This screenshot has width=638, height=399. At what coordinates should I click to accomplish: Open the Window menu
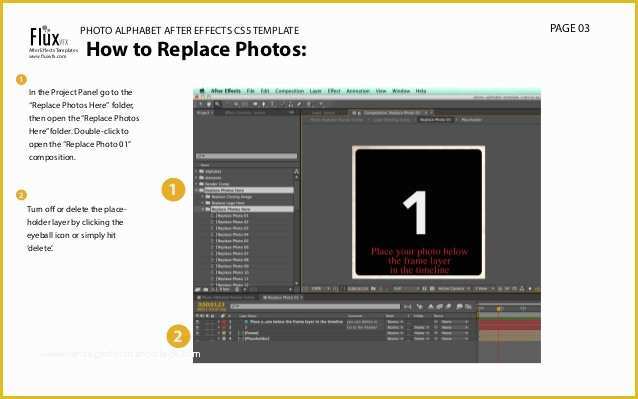click(401, 91)
